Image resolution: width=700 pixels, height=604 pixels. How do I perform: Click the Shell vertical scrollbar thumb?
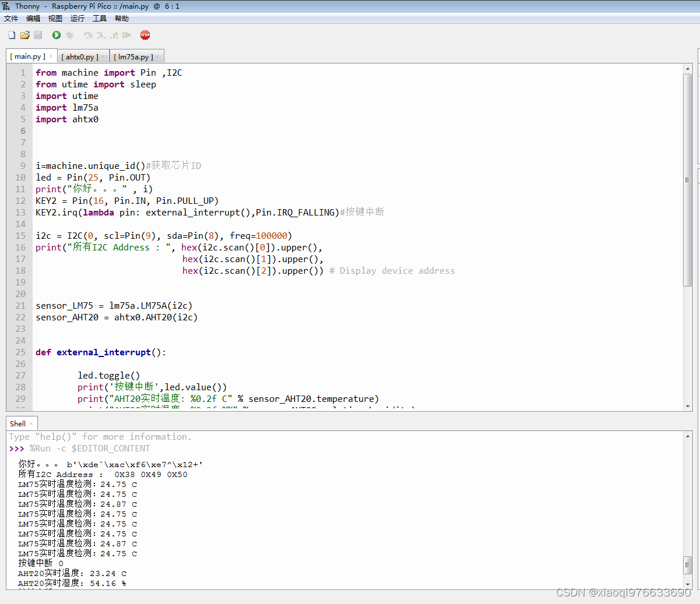(688, 565)
